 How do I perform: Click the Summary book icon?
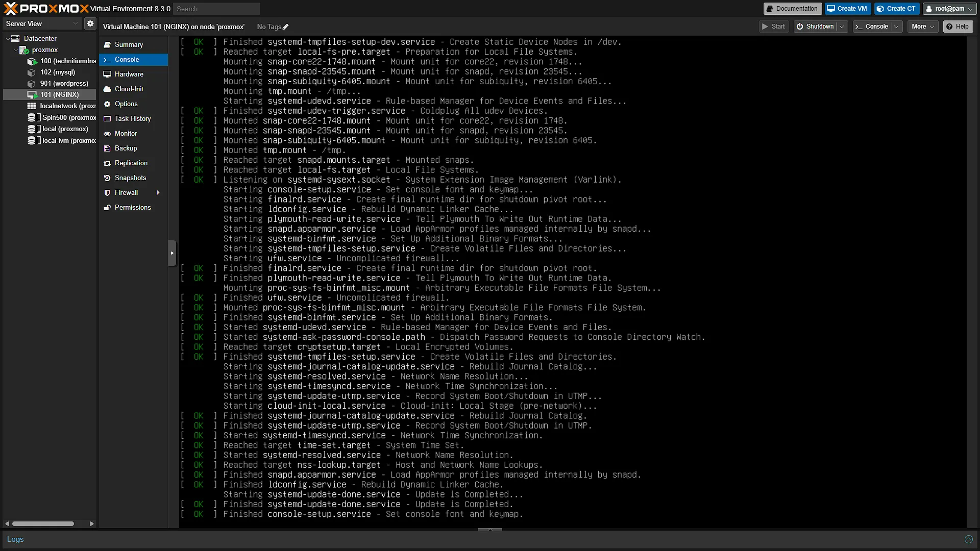pos(107,45)
